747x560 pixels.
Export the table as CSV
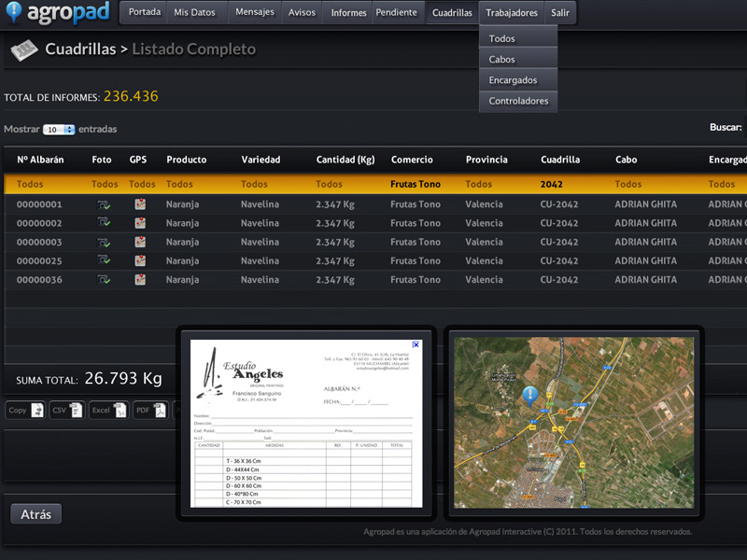66,410
